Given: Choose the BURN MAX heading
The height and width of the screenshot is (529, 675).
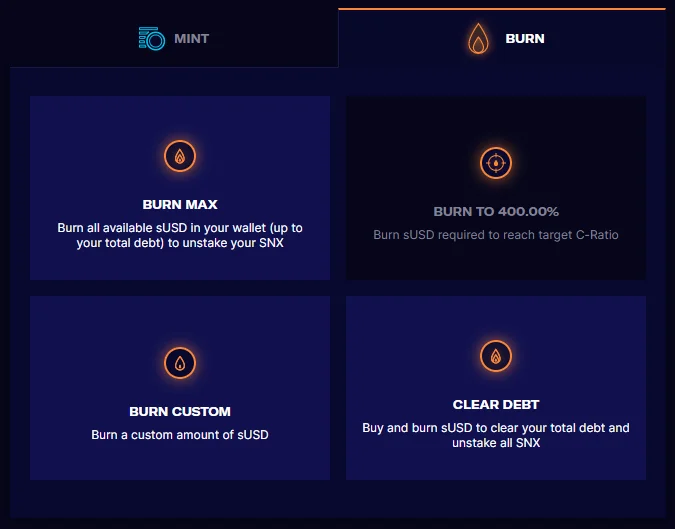Looking at the screenshot, I should (180, 204).
